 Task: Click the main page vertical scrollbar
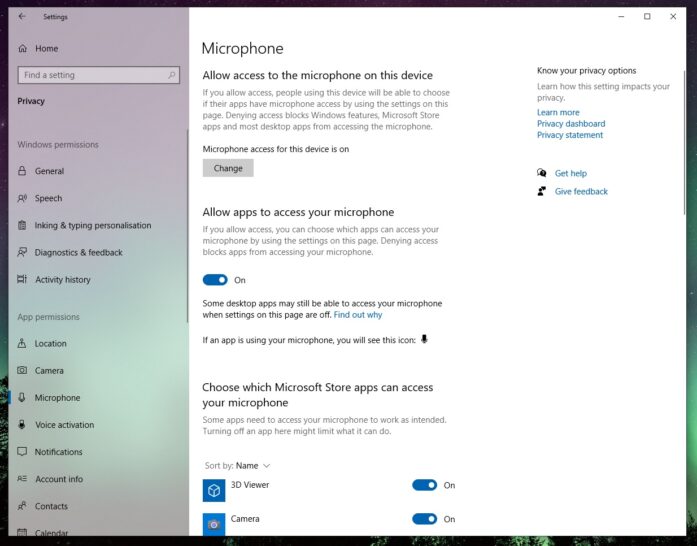[x=684, y=142]
